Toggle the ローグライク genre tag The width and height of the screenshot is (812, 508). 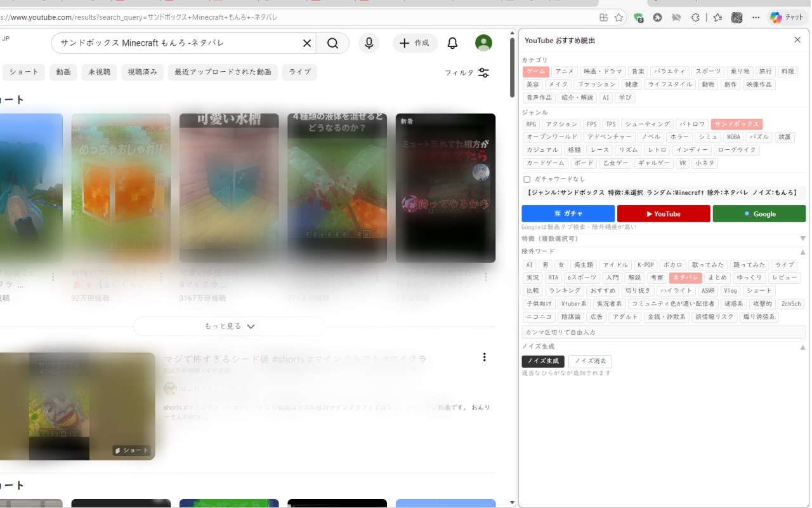(737, 150)
